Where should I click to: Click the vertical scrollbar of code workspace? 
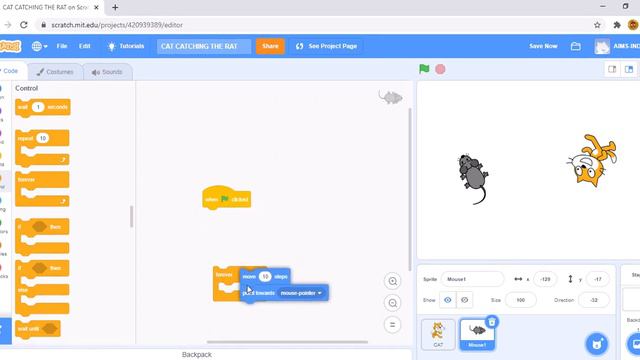point(409,189)
